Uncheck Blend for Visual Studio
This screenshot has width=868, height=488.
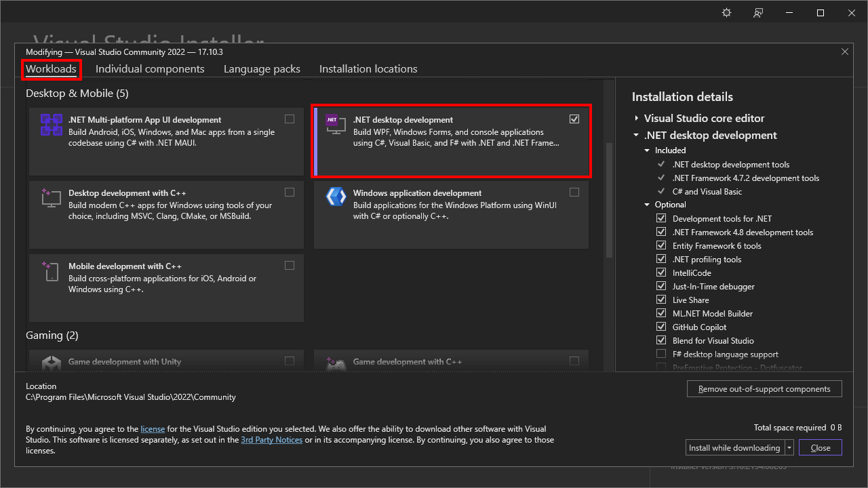click(661, 340)
